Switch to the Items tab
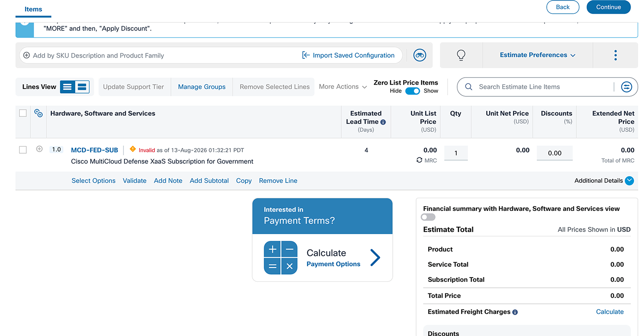Screen dimensions: 644x336 point(33,9)
